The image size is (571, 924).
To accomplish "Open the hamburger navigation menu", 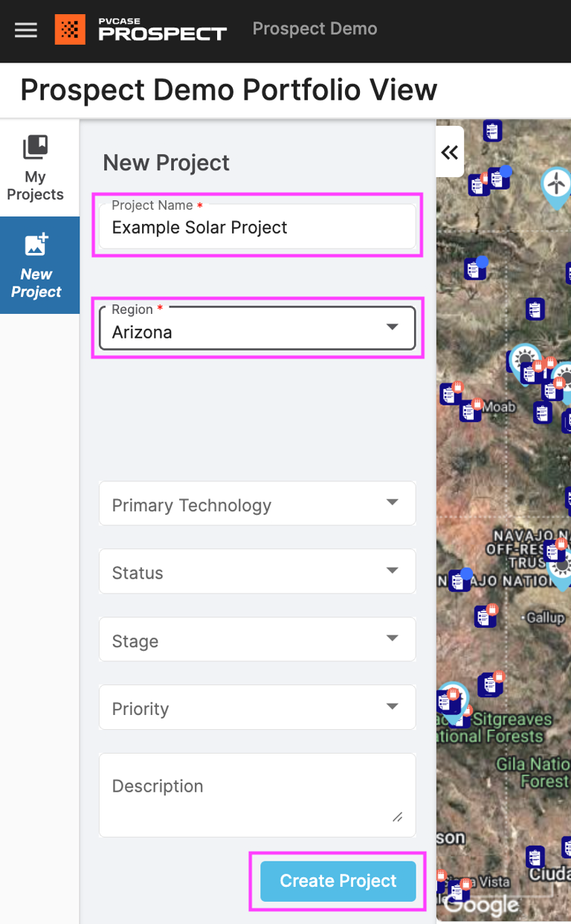I will pyautogui.click(x=25, y=31).
